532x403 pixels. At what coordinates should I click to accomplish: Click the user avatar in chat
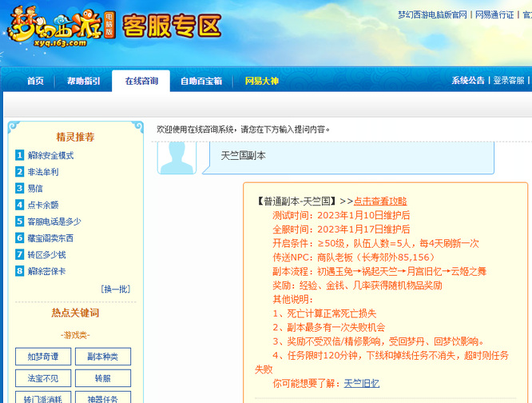point(177,158)
